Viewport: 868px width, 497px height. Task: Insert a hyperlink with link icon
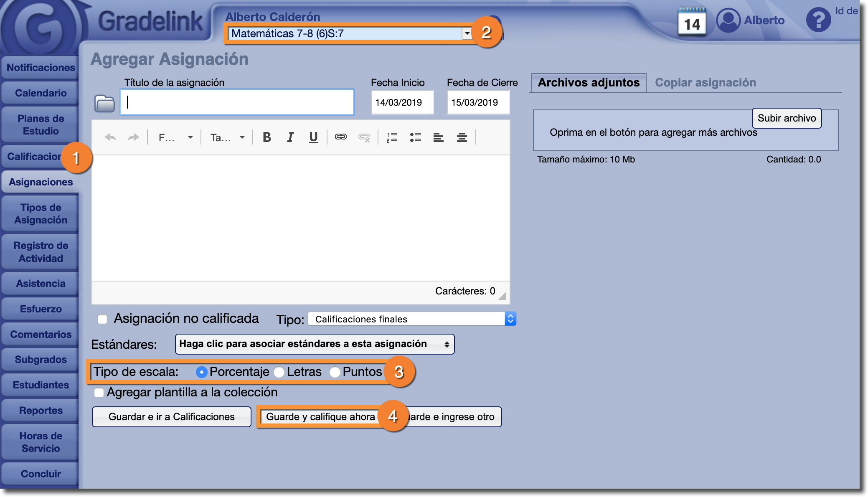tap(341, 137)
